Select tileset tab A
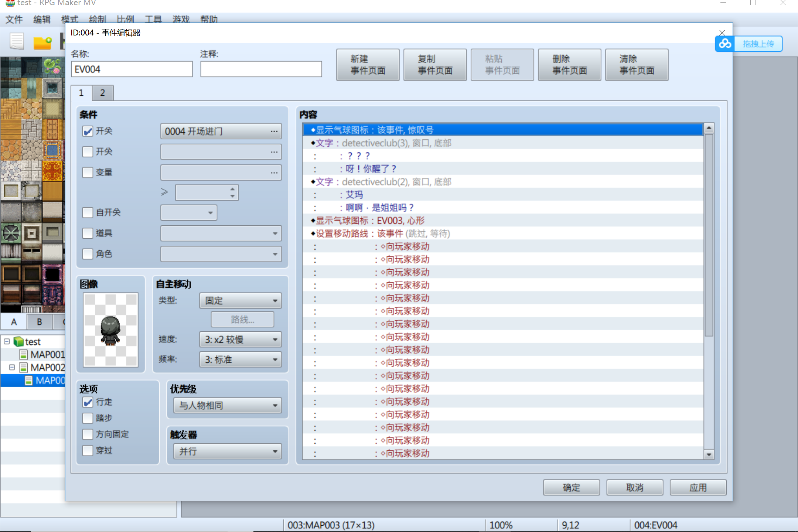This screenshot has width=798, height=532. coord(14,322)
